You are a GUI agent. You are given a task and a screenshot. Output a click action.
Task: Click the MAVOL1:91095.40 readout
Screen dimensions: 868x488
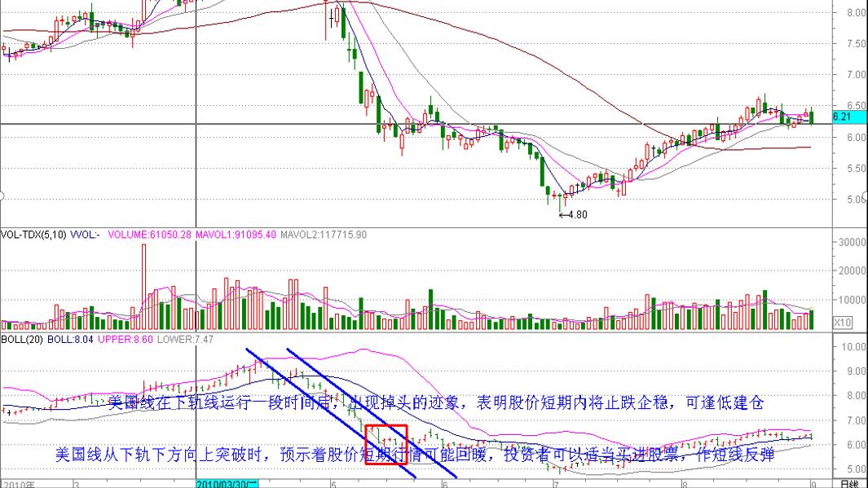click(236, 235)
